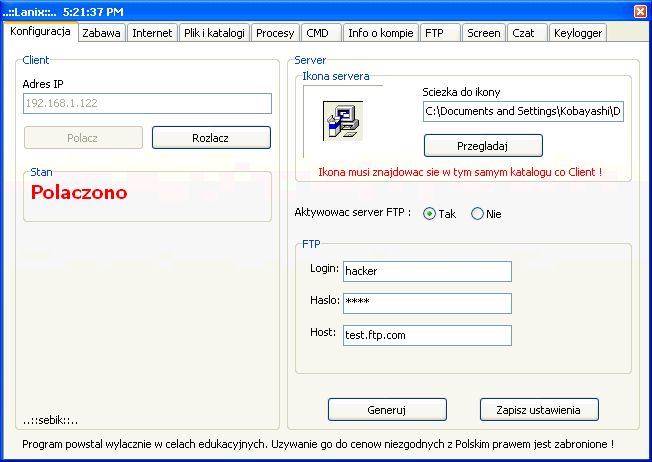Switch to the Zabawa tab
652x462 pixels.
102,33
